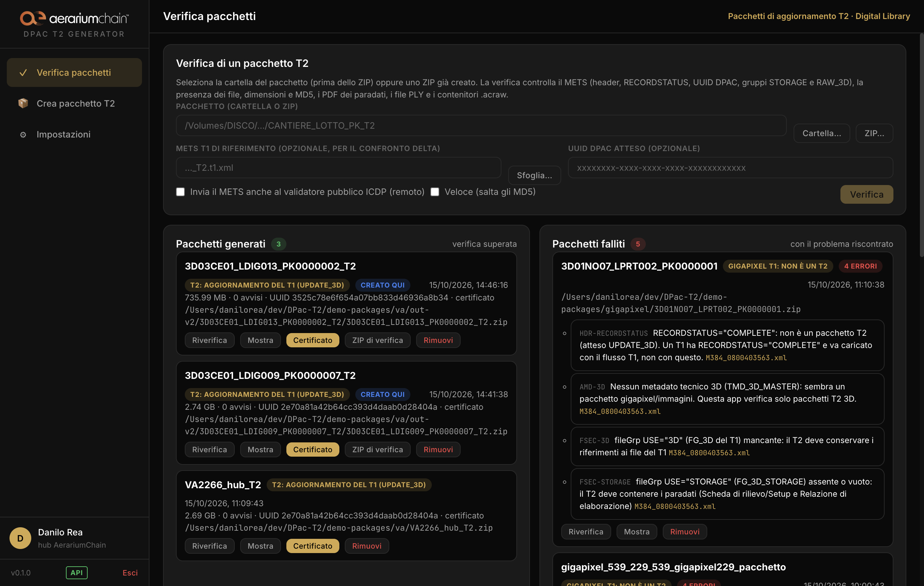The width and height of the screenshot is (924, 586).
Task: Click the green API badge
Action: click(x=77, y=572)
